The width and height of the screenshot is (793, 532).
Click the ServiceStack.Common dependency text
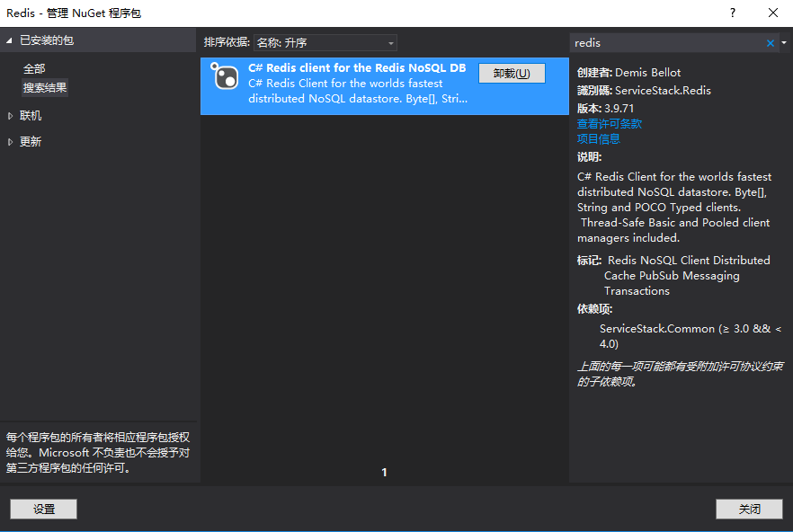pos(690,336)
